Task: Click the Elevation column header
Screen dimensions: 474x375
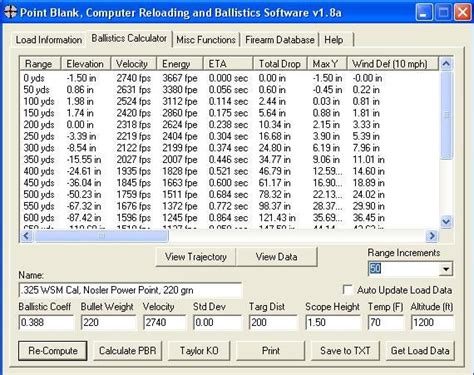Action: coord(86,64)
